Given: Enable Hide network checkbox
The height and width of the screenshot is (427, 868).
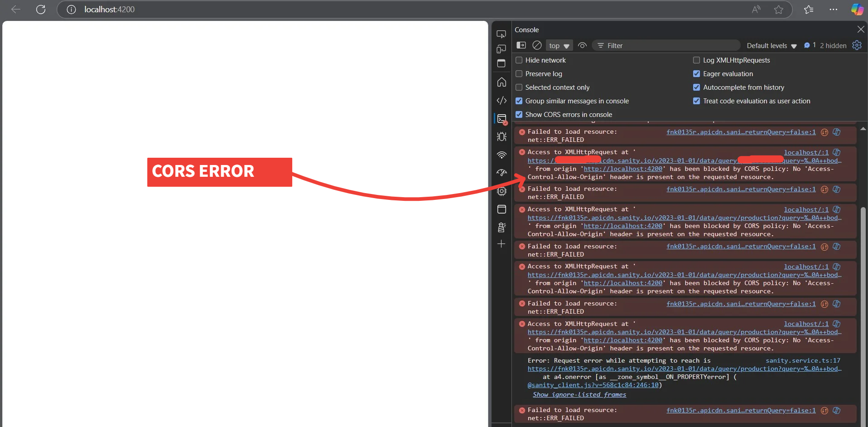Looking at the screenshot, I should click(x=519, y=60).
